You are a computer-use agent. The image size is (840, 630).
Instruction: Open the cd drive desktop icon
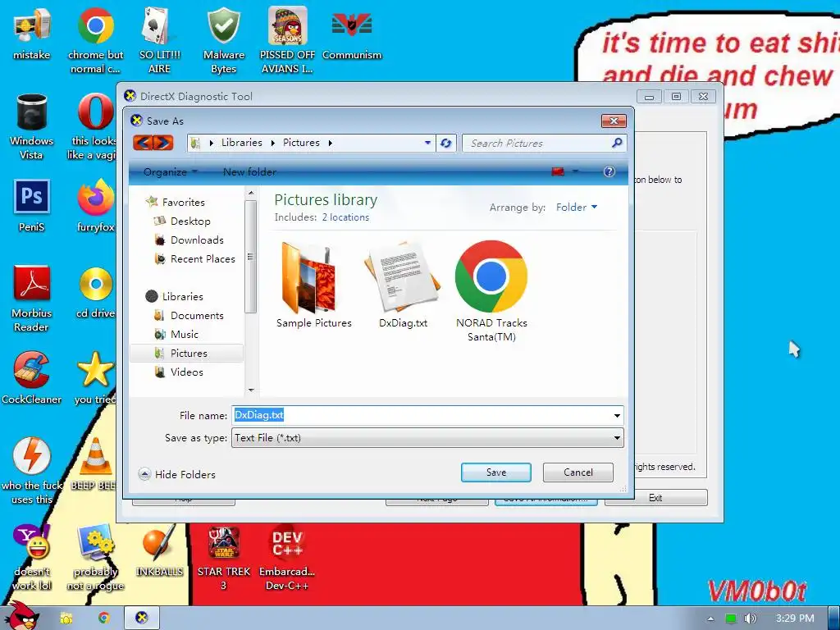[x=95, y=292]
